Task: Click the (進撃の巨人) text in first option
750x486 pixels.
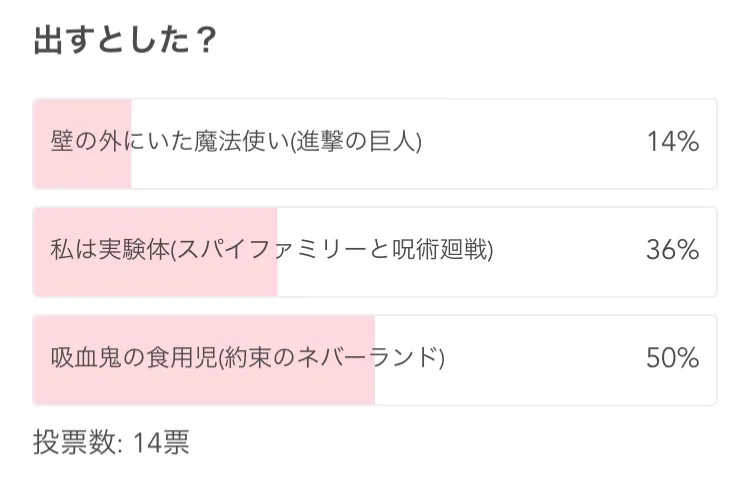Action: coord(356,142)
